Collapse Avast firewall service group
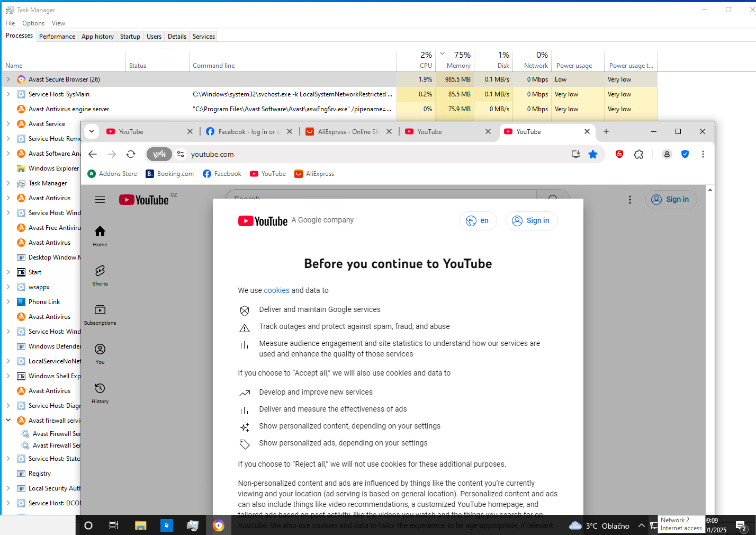Viewport: 756px width, 535px height. click(8, 421)
